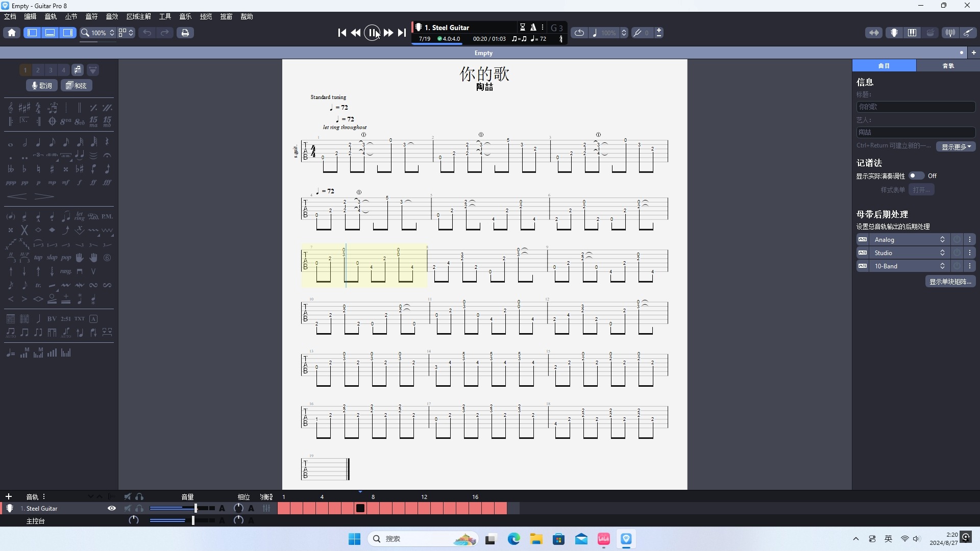Screen dimensions: 980x551
Task: Apply the let ring effect
Action: [80, 216]
